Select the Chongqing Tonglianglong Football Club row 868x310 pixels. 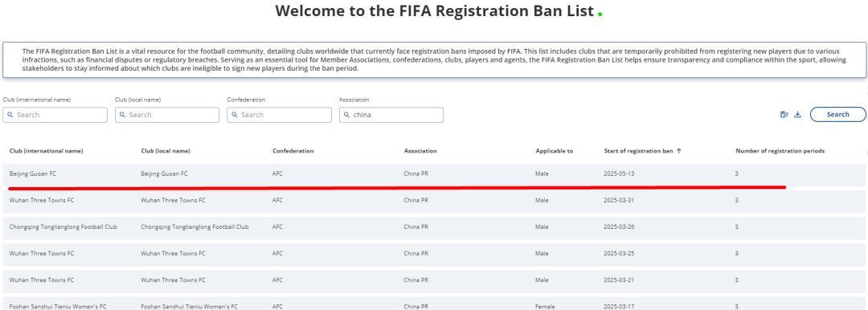tap(434, 227)
